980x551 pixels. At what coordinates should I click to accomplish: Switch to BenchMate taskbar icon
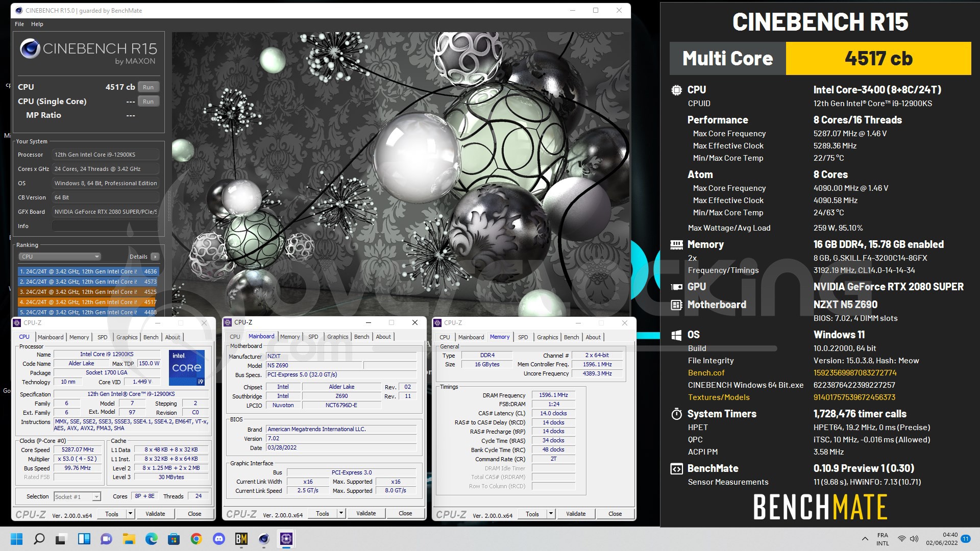tap(241, 539)
